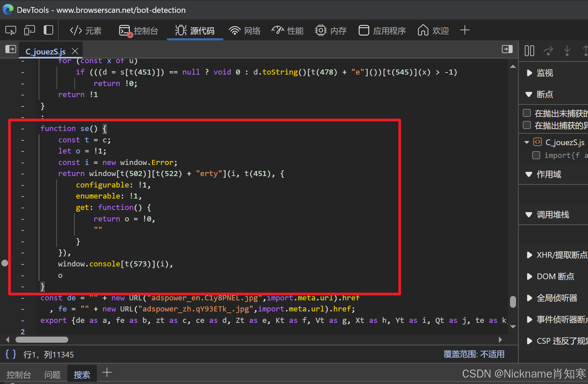Expand the 事件侦听器断点 section
This screenshot has width=588, height=384.
coord(529,319)
